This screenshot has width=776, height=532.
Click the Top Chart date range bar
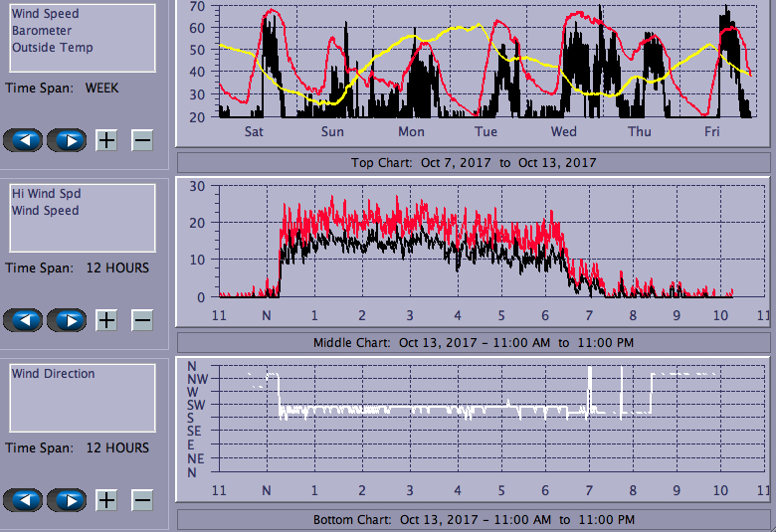[474, 162]
